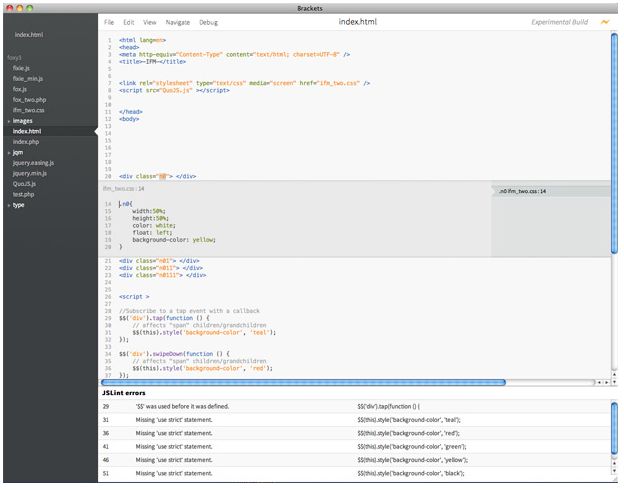The image size is (624, 490).
Task: Open the File menu
Action: click(109, 22)
